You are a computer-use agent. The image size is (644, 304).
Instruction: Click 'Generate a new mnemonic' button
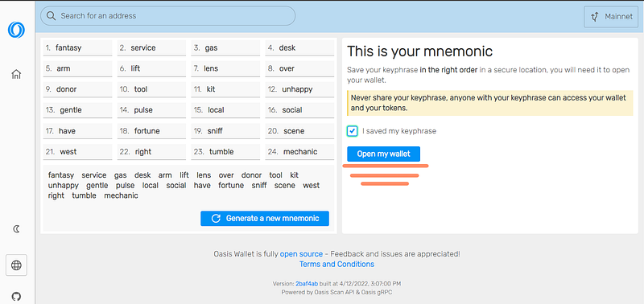click(x=265, y=218)
